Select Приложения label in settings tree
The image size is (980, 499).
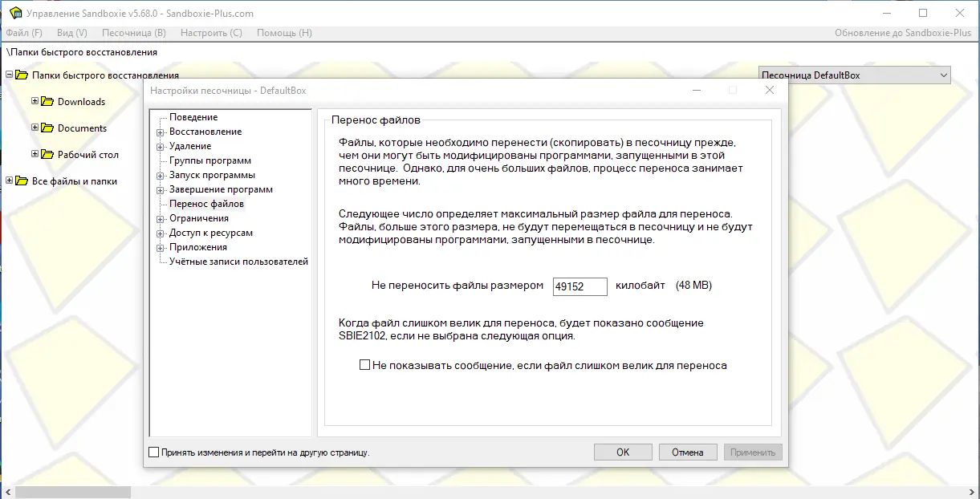(198, 247)
